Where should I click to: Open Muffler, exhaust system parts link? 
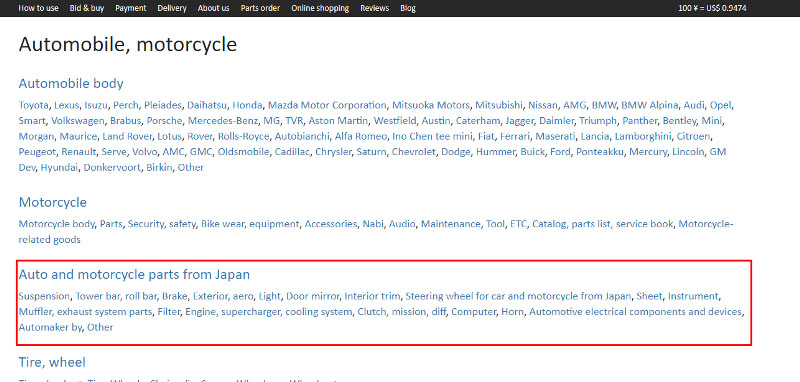[85, 312]
